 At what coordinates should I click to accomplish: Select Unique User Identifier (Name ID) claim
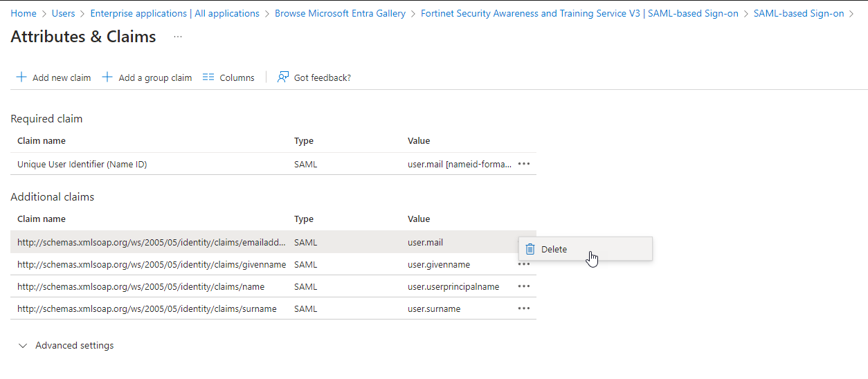click(x=82, y=164)
